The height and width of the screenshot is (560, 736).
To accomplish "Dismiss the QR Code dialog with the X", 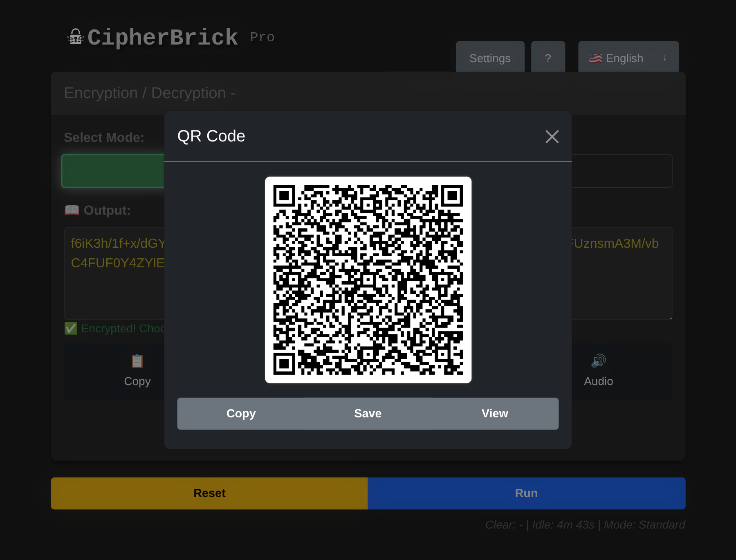I will point(552,137).
